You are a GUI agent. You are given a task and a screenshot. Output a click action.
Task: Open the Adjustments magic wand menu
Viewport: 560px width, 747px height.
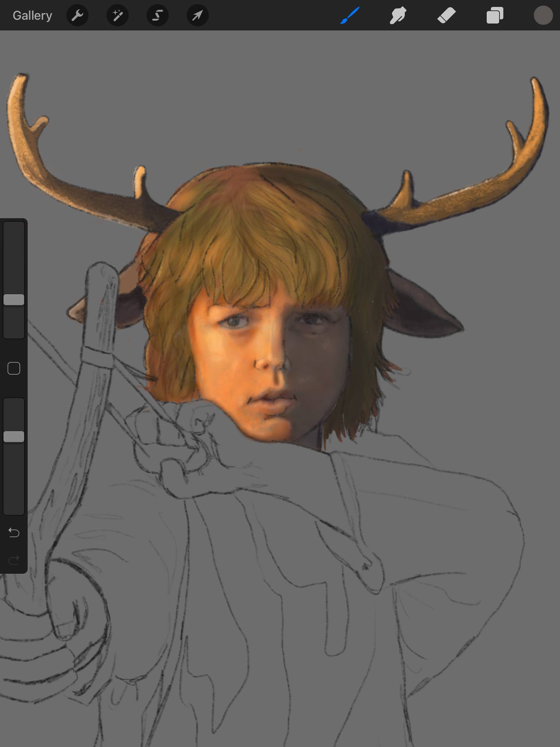(117, 15)
